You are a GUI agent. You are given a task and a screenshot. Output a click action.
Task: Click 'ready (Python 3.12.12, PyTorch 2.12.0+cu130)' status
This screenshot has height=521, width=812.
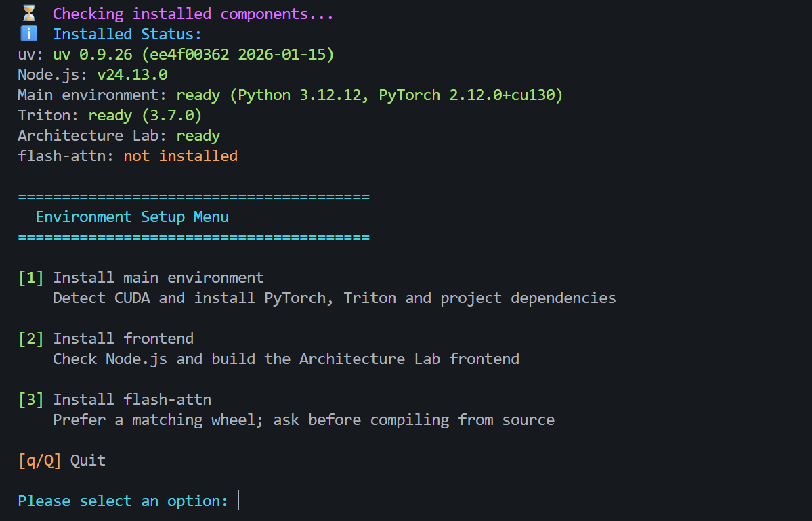(x=369, y=95)
